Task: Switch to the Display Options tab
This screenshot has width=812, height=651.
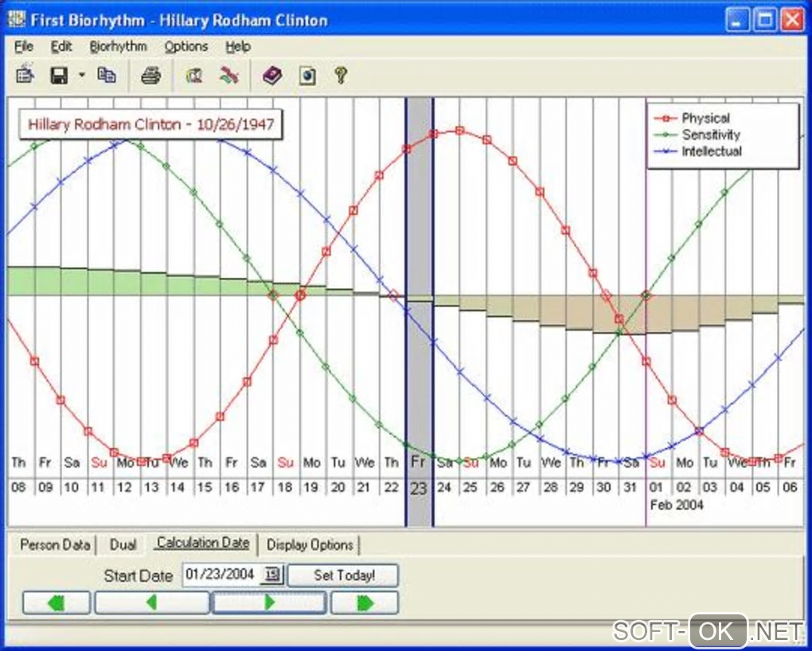Action: [310, 545]
